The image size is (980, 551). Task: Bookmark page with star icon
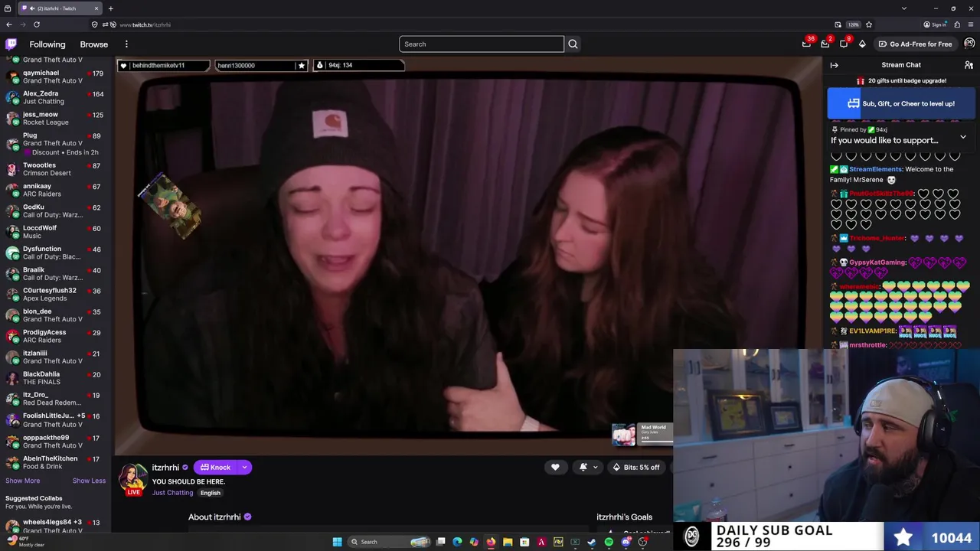coord(868,24)
